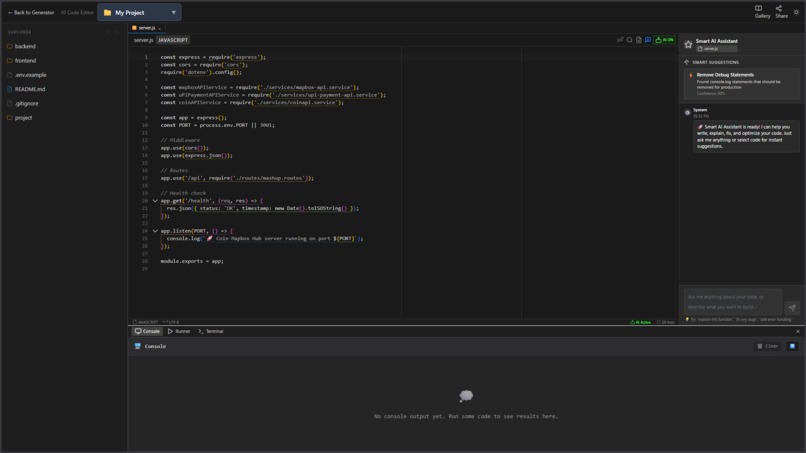Screen dimensions: 806x453
Task: Open the My Project dropdown
Action: (139, 12)
